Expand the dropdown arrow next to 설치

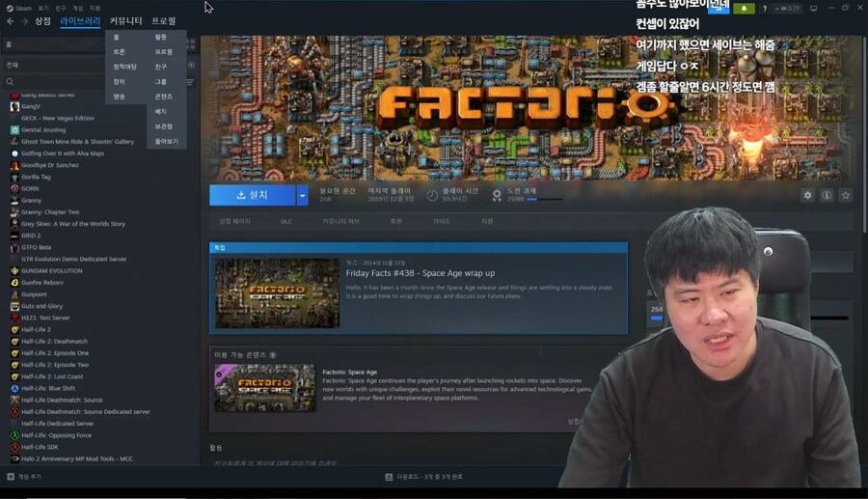click(x=302, y=195)
